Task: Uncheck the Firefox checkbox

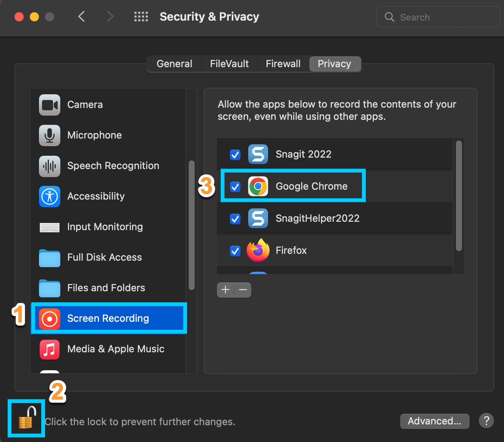Action: coord(235,251)
